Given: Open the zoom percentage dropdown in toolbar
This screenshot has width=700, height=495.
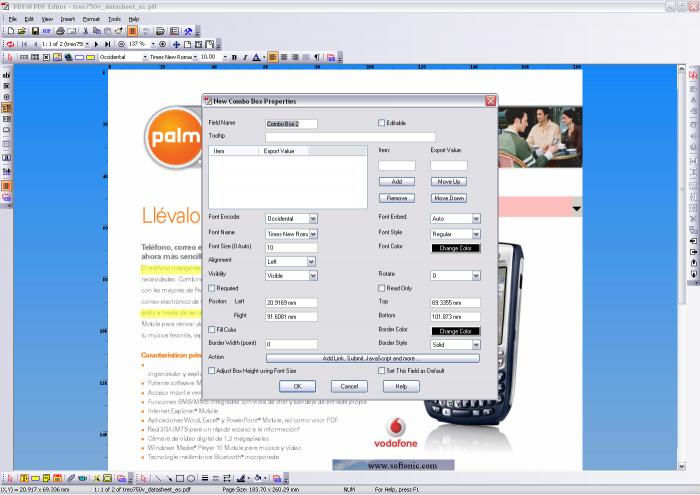Looking at the screenshot, I should tap(153, 44).
